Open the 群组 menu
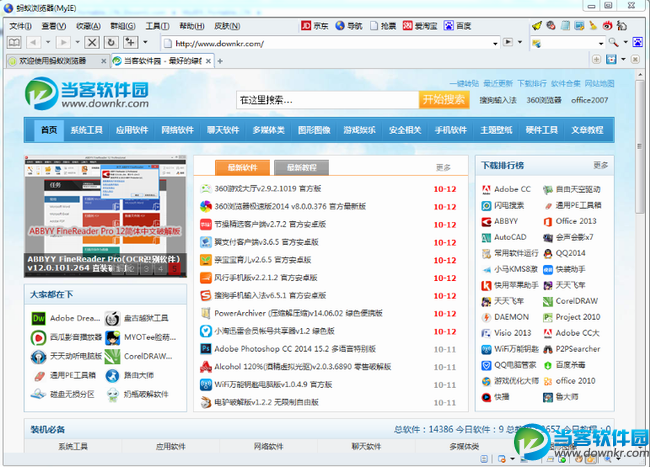 tap(123, 26)
